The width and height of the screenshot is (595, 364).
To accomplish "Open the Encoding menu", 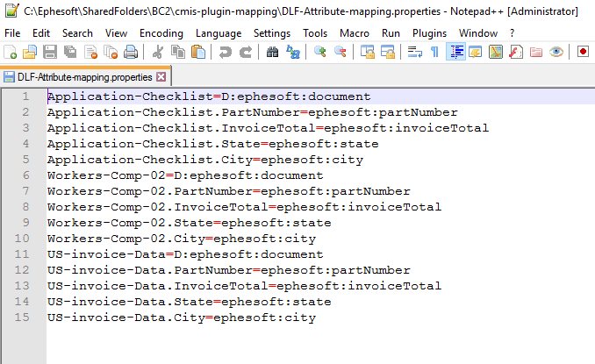I will coord(161,33).
